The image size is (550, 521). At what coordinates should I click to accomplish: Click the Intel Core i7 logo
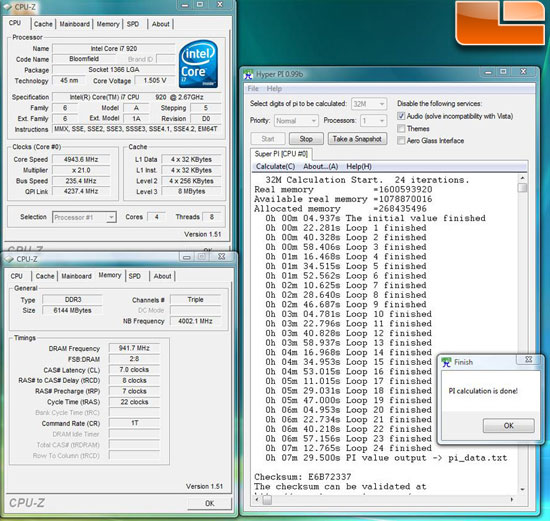pyautogui.click(x=198, y=64)
